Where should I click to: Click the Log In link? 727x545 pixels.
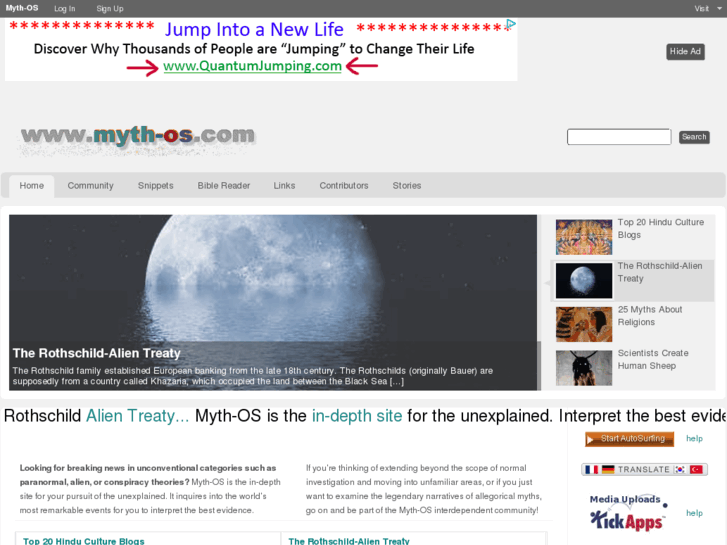[x=64, y=8]
